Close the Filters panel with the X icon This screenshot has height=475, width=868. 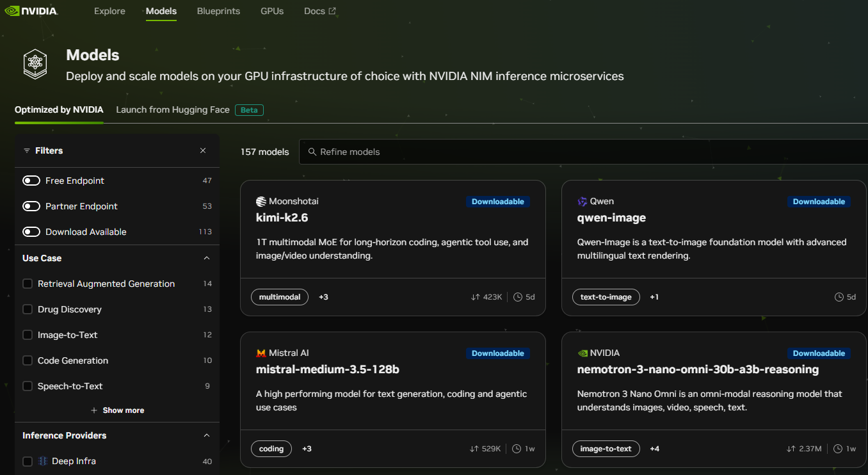coord(203,150)
